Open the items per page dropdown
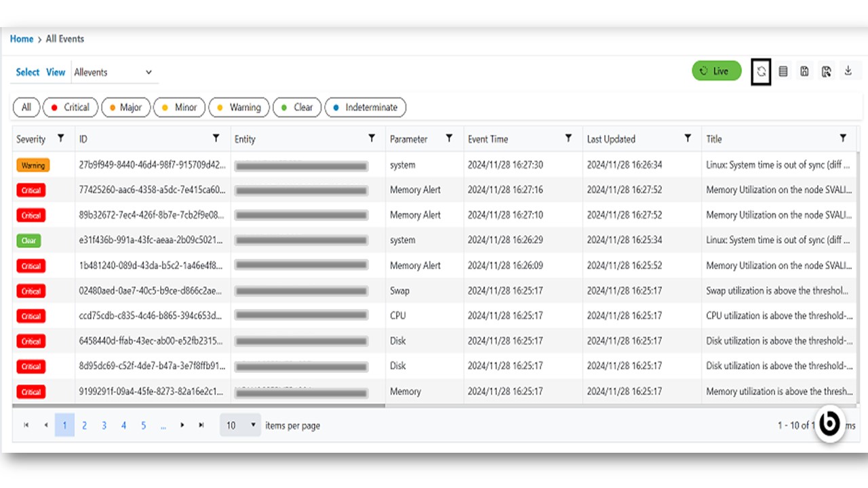 click(x=240, y=426)
